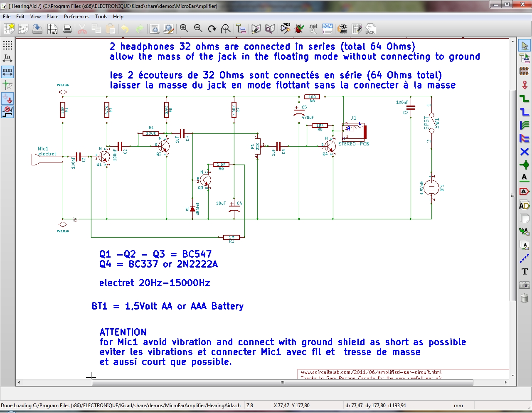Open the Preferences menu
Viewport: 532px width, 413px height.
click(x=76, y=17)
